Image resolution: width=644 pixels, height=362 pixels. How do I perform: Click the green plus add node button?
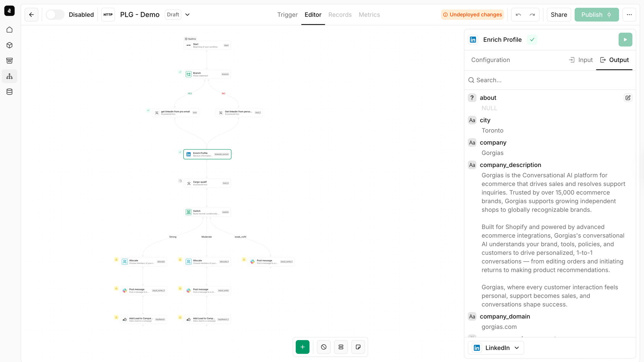click(302, 347)
